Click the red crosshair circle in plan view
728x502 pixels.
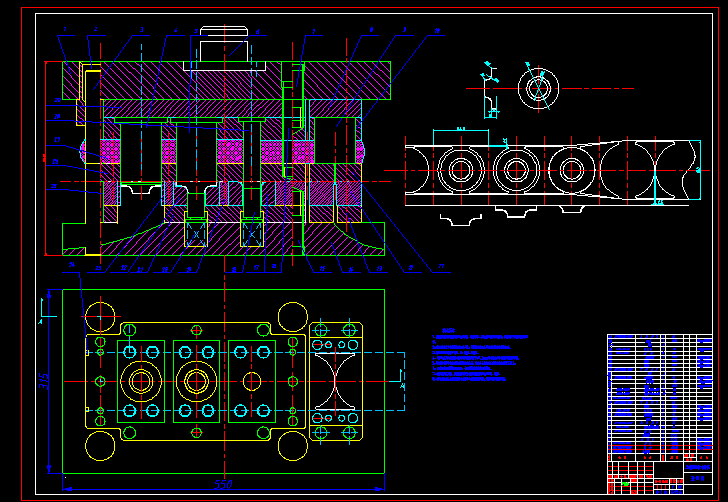coord(100,318)
